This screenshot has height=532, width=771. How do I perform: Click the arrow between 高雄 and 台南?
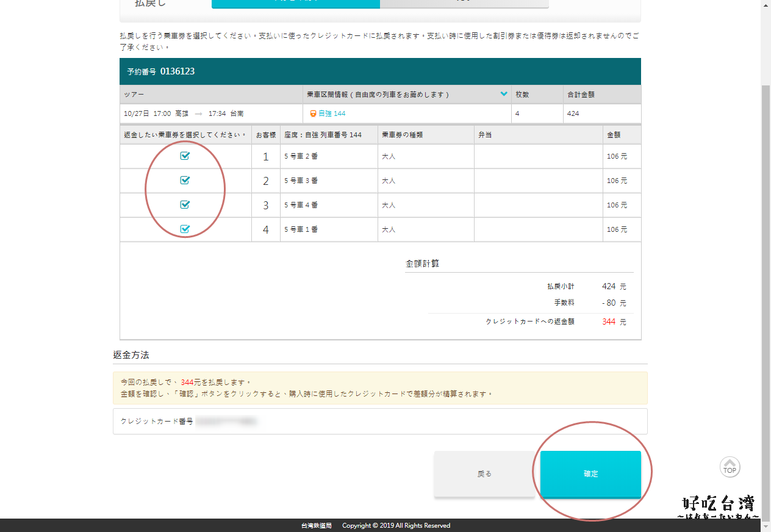click(198, 113)
